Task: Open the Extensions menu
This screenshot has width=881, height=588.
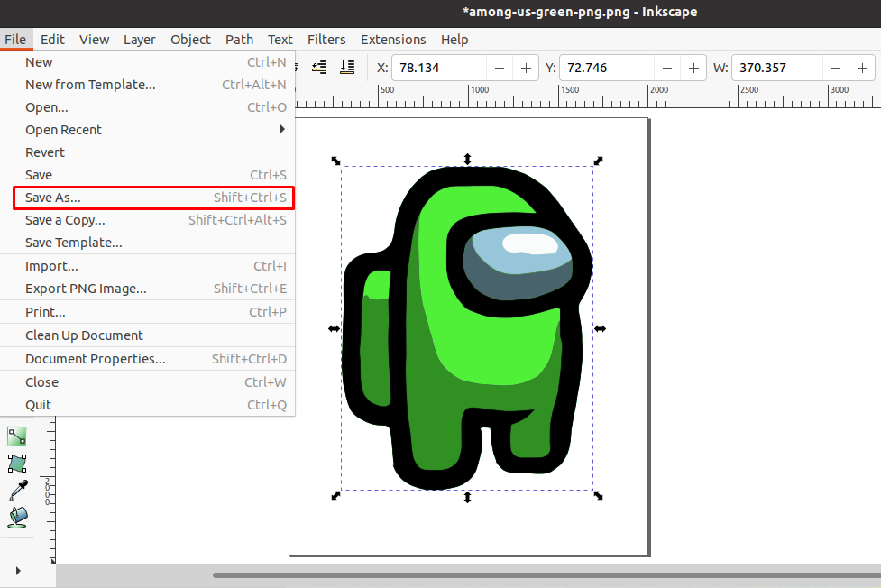Action: (393, 40)
